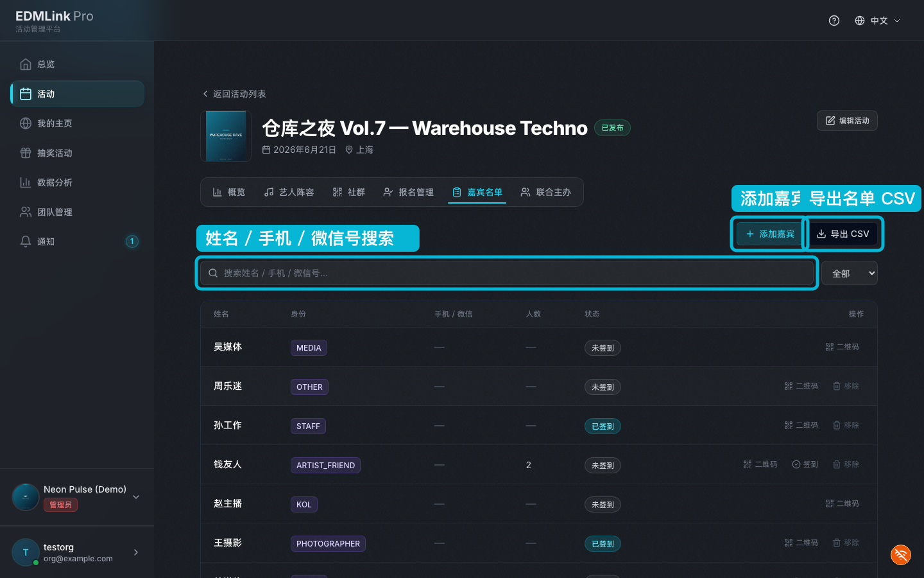Switch to the 联合主办 tab
Image resolution: width=924 pixels, height=578 pixels.
tap(546, 192)
